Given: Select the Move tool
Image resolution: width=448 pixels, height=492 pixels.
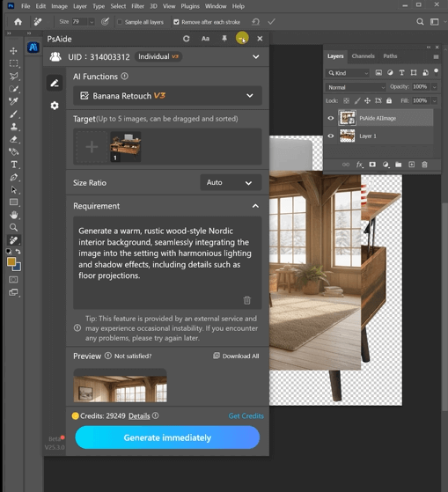Looking at the screenshot, I should pyautogui.click(x=13, y=51).
